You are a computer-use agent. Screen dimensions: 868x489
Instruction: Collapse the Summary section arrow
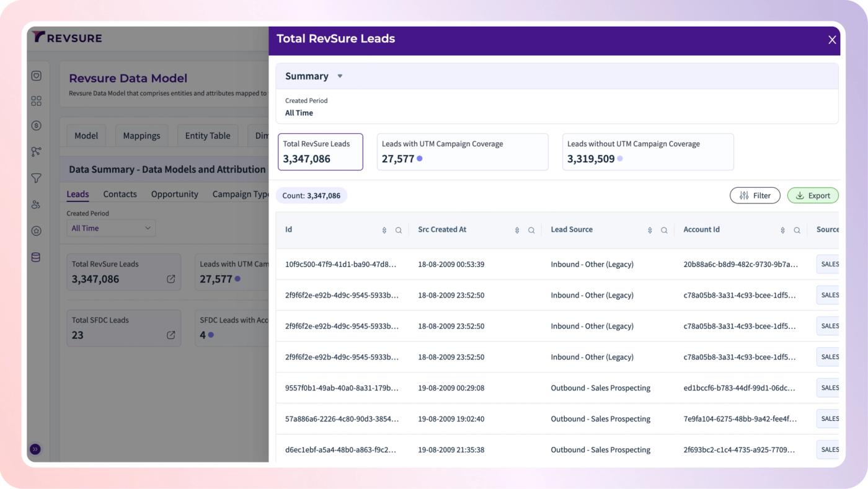click(340, 76)
